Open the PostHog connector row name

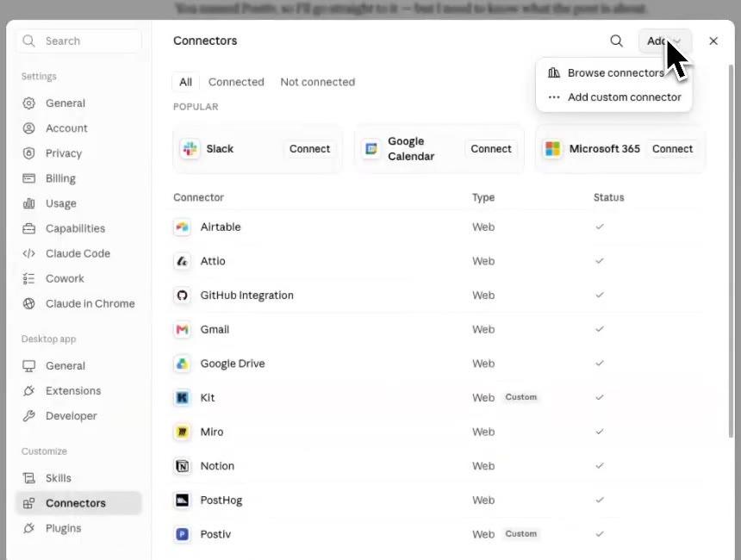point(221,500)
